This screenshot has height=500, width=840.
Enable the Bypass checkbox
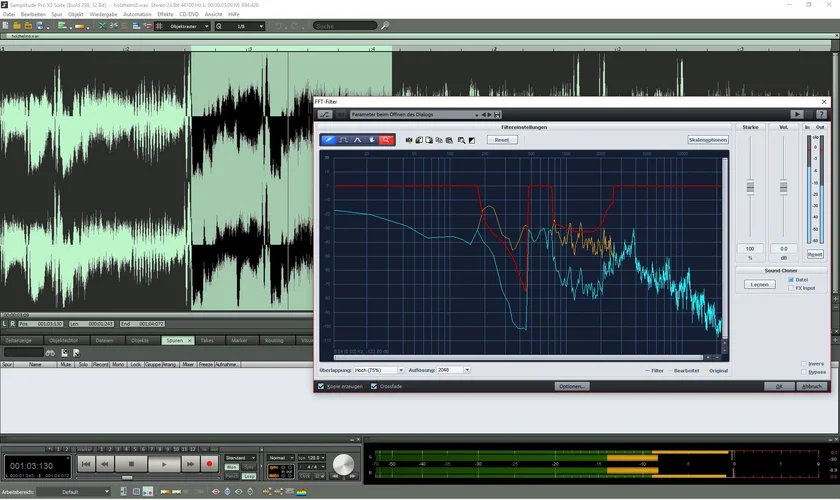click(805, 372)
